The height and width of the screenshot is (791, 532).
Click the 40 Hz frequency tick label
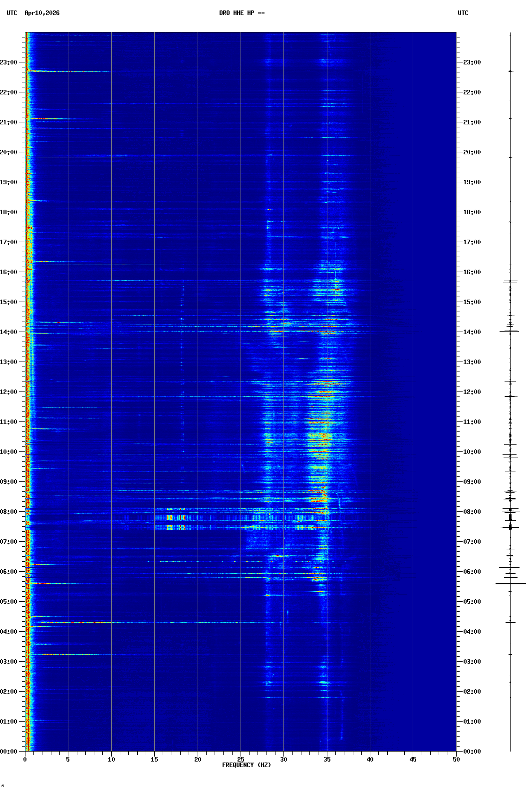pos(370,760)
